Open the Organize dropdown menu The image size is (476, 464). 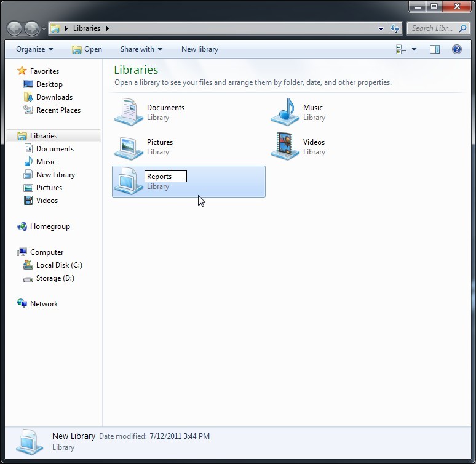pos(34,49)
